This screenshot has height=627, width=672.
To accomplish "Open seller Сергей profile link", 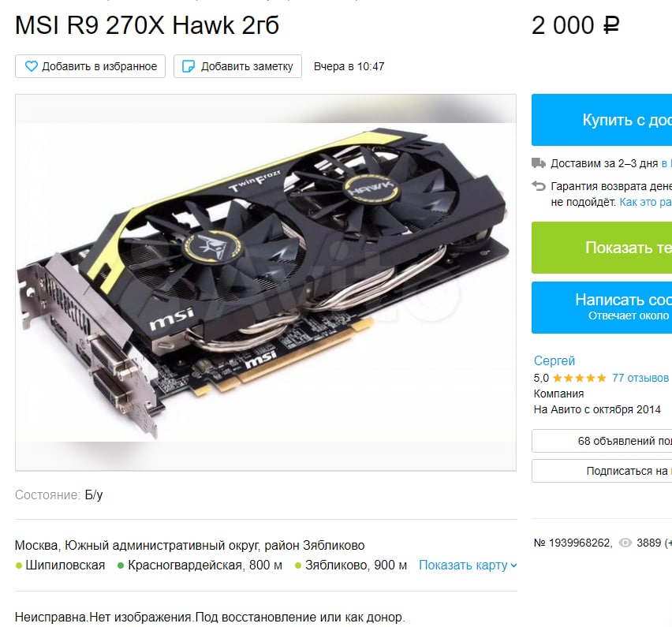I will coord(554,361).
